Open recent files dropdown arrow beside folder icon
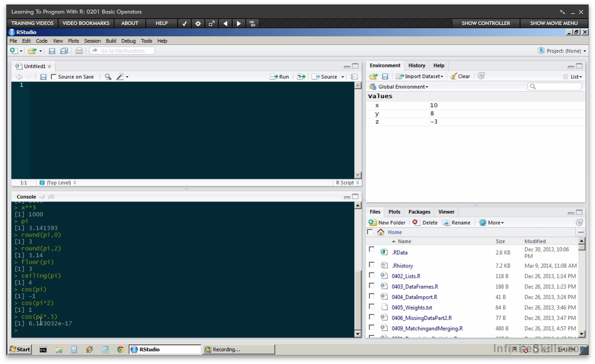The height and width of the screenshot is (364, 595). pyautogui.click(x=40, y=51)
